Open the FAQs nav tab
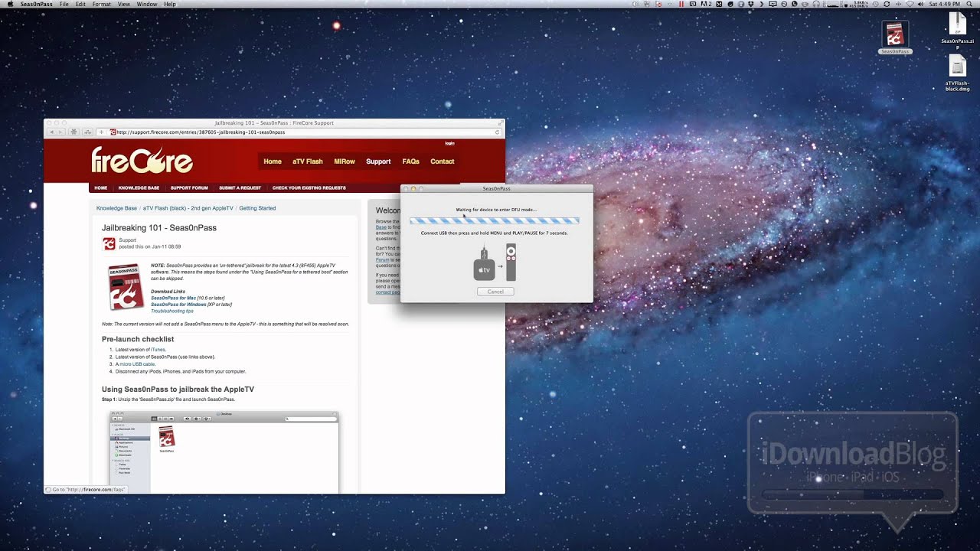The width and height of the screenshot is (980, 551). [x=411, y=161]
